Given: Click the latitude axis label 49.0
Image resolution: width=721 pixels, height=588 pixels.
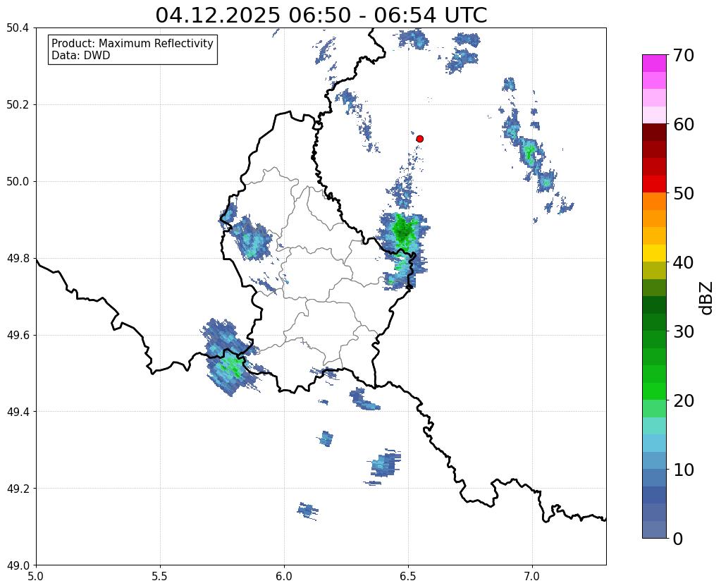Looking at the screenshot, I should coord(18,565).
